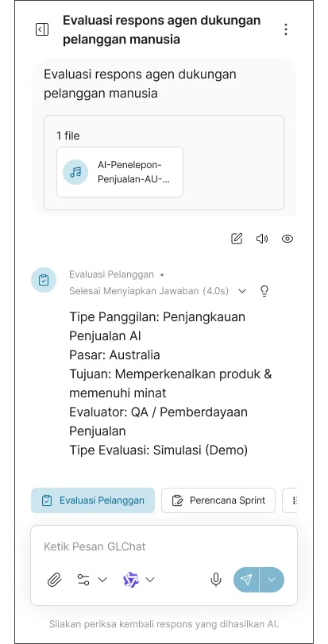Click the 'Tipe Panggilan: Penjangkauan' response line

(x=157, y=317)
